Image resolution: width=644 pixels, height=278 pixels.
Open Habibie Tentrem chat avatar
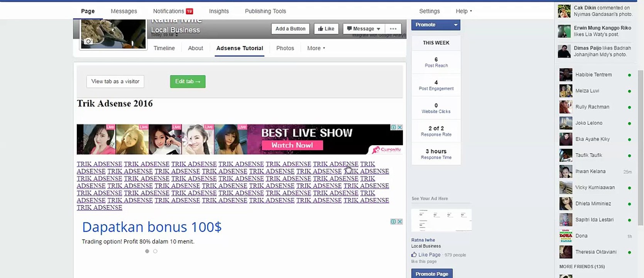click(566, 75)
